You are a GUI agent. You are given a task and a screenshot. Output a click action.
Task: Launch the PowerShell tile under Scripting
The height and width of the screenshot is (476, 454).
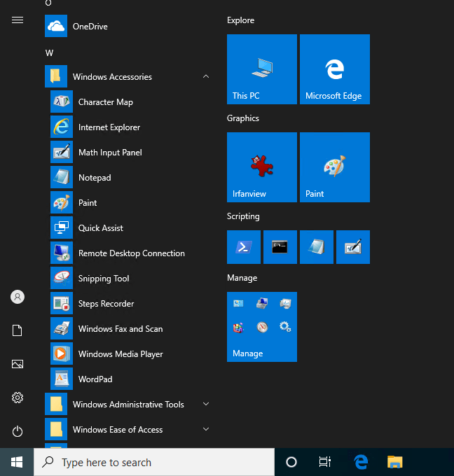point(244,247)
